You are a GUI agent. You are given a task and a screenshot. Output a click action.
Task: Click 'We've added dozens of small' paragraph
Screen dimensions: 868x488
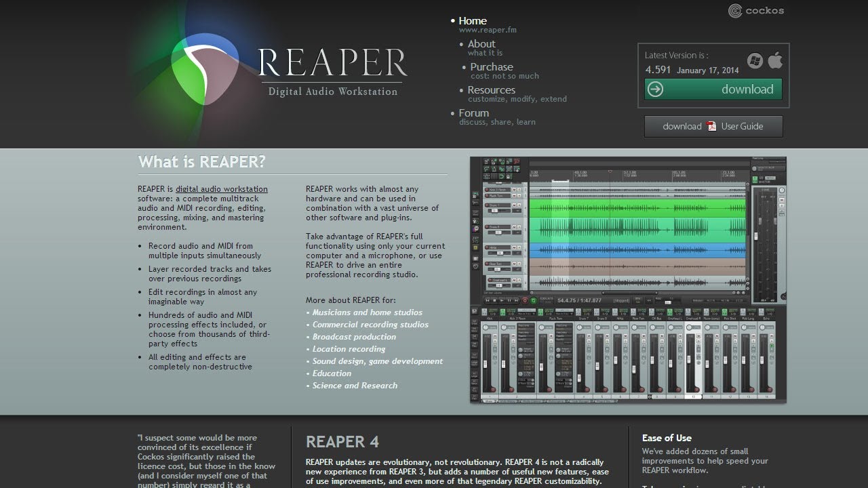(705, 461)
